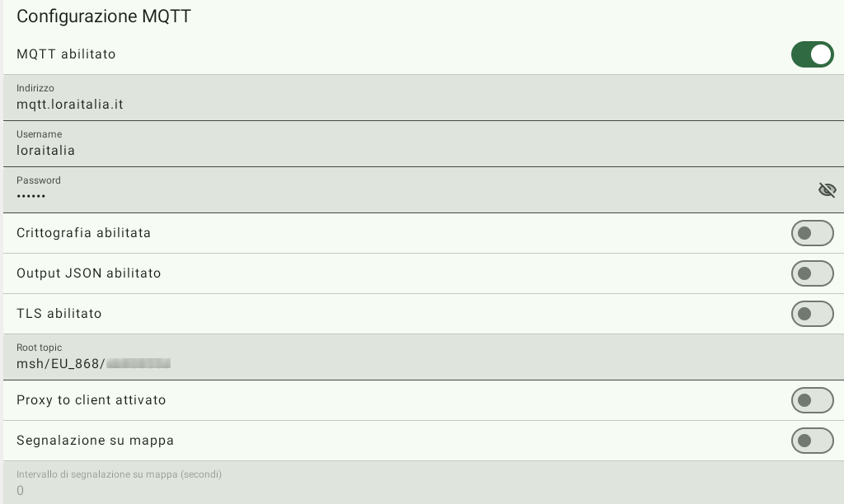Toggle the Segnalazione su mappa switch
The width and height of the screenshot is (844, 504).
tap(812, 441)
